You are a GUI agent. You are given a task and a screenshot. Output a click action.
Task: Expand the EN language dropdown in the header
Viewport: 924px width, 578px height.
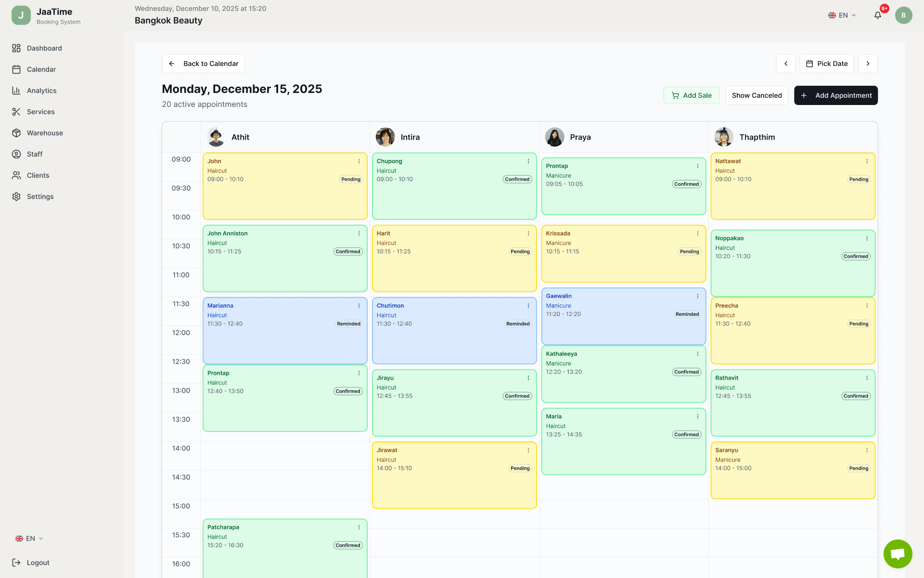pyautogui.click(x=841, y=15)
